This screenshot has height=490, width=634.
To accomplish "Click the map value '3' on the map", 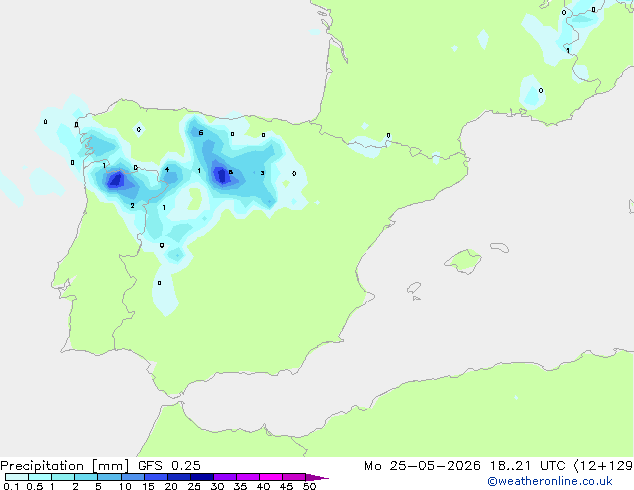I will [x=262, y=173].
